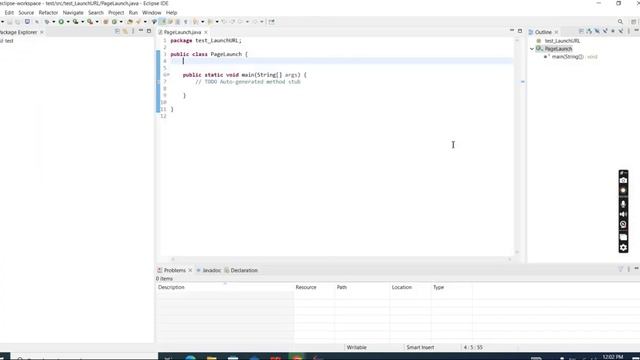
Task: Select PageLaunch class in Outline
Action: pyautogui.click(x=558, y=49)
